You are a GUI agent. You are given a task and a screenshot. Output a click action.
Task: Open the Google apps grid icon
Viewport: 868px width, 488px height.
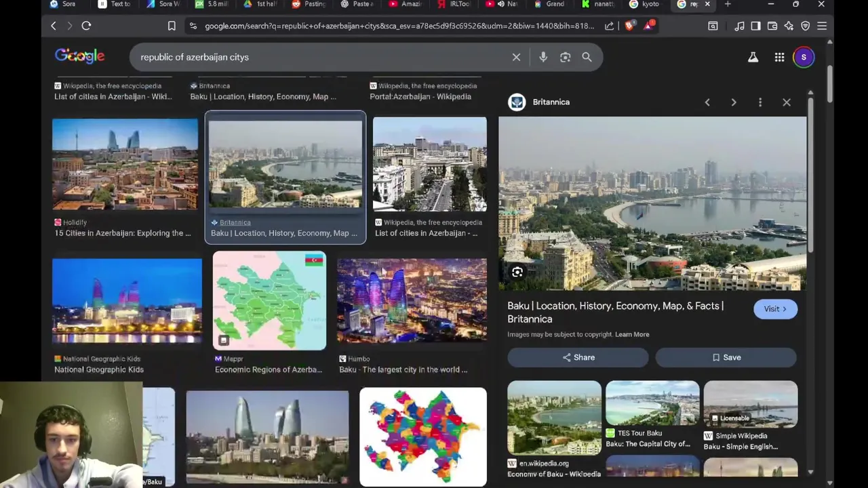[x=779, y=57]
